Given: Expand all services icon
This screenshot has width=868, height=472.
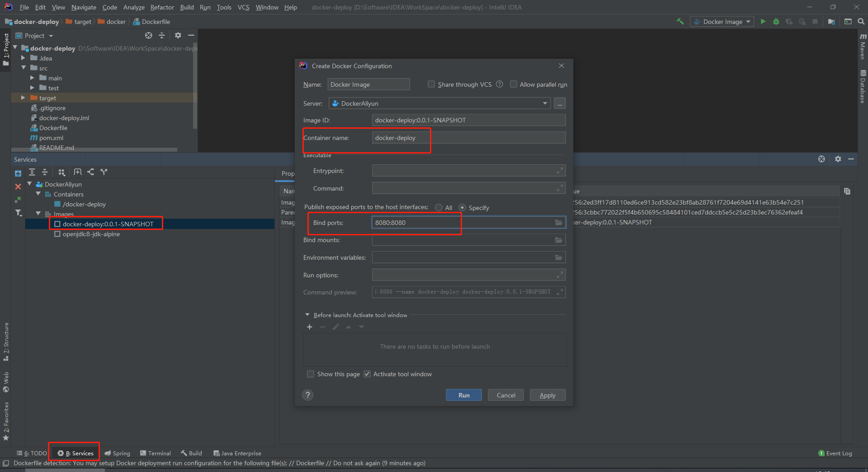Looking at the screenshot, I should pos(32,172).
